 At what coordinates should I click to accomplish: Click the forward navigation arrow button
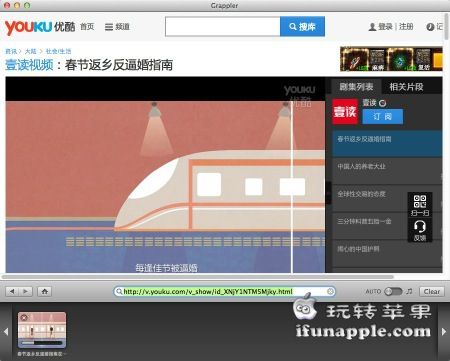[x=26, y=292]
